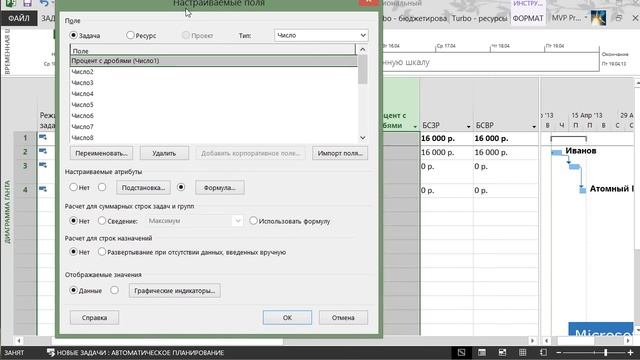This screenshot has height=360, width=640.
Task: Select Нет for summary rows calculation
Action: [x=73, y=221]
